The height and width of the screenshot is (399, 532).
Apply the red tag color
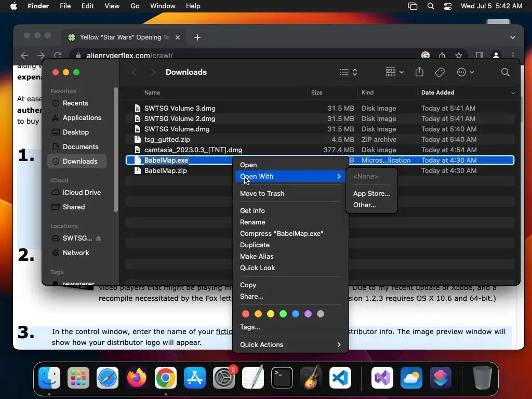click(x=246, y=314)
